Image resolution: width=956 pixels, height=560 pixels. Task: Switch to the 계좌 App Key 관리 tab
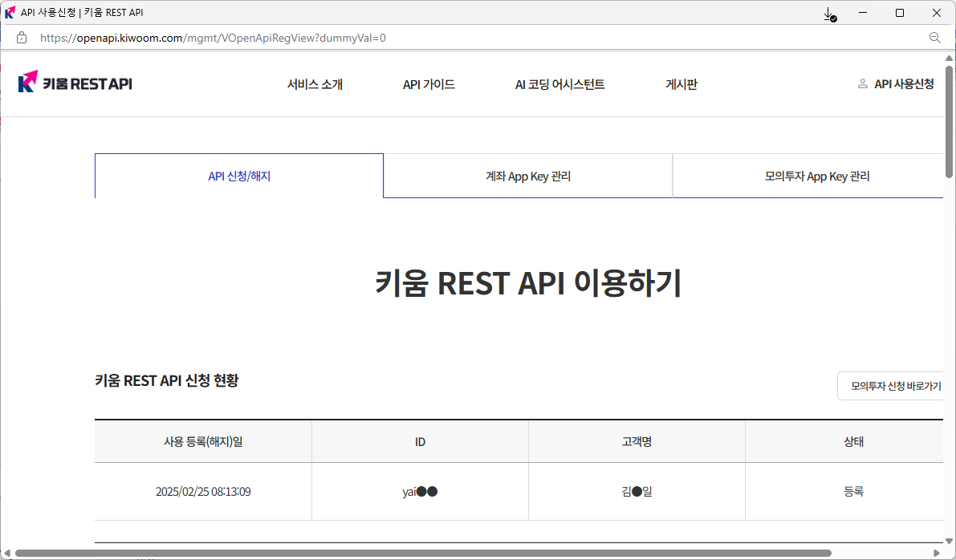[x=528, y=176]
